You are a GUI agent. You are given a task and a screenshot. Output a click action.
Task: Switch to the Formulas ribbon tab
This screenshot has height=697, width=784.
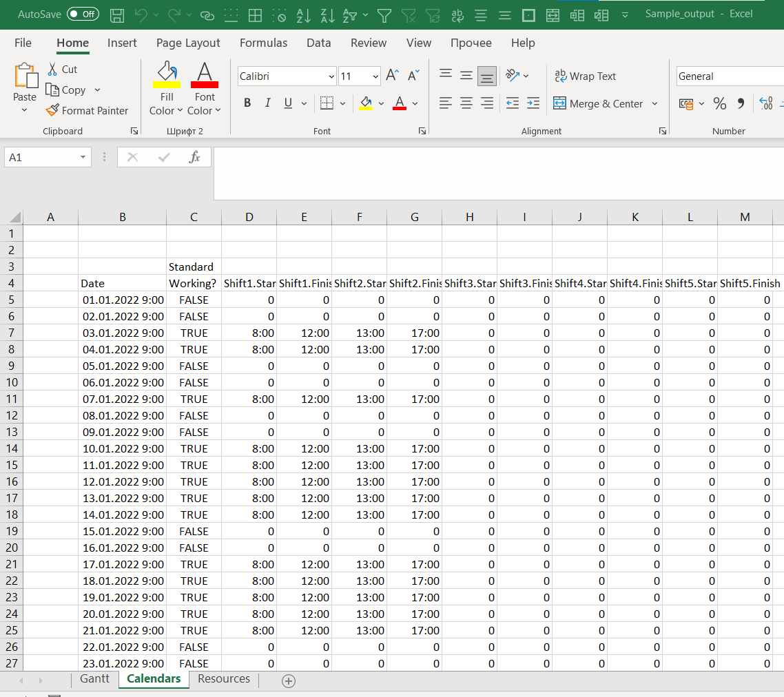263,43
